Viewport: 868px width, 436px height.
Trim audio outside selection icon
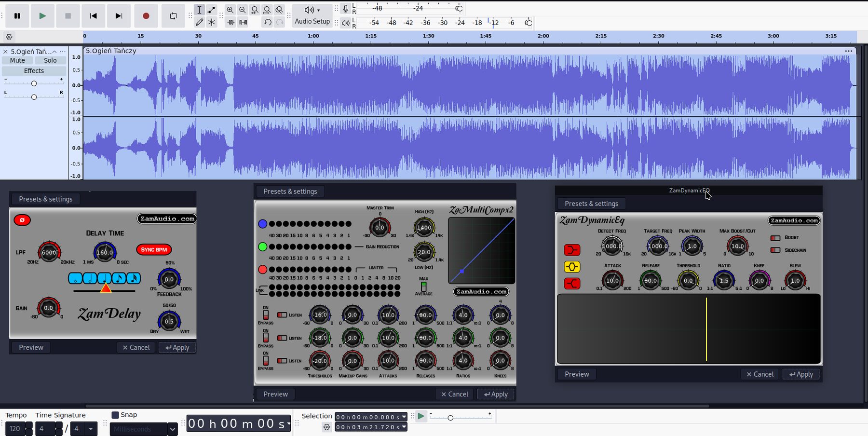point(231,22)
